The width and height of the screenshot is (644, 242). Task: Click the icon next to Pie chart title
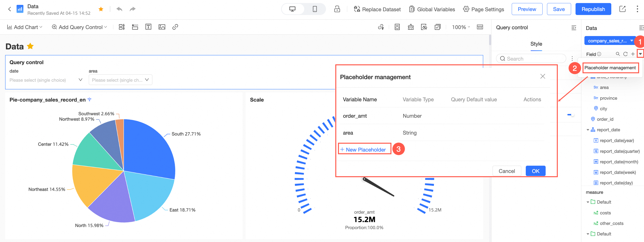coord(89,99)
